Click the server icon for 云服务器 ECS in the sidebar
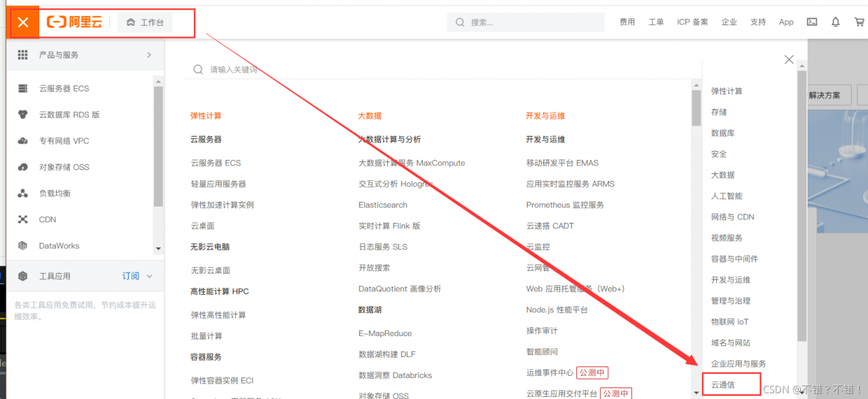The width and height of the screenshot is (868, 399). coord(23,88)
